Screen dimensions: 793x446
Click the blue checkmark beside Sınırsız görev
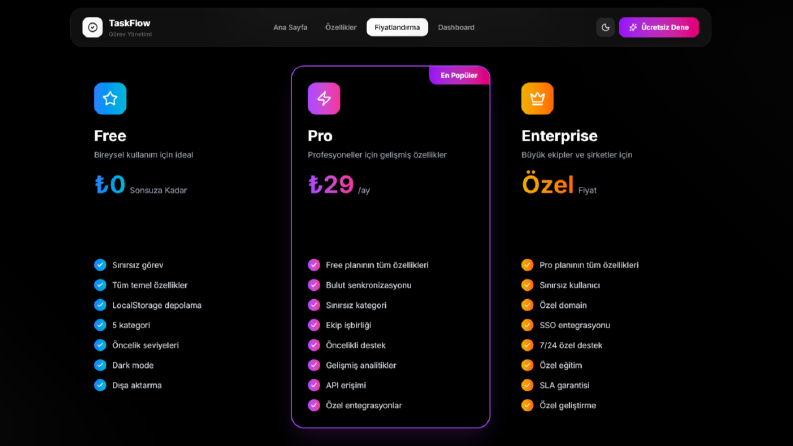[x=100, y=265]
